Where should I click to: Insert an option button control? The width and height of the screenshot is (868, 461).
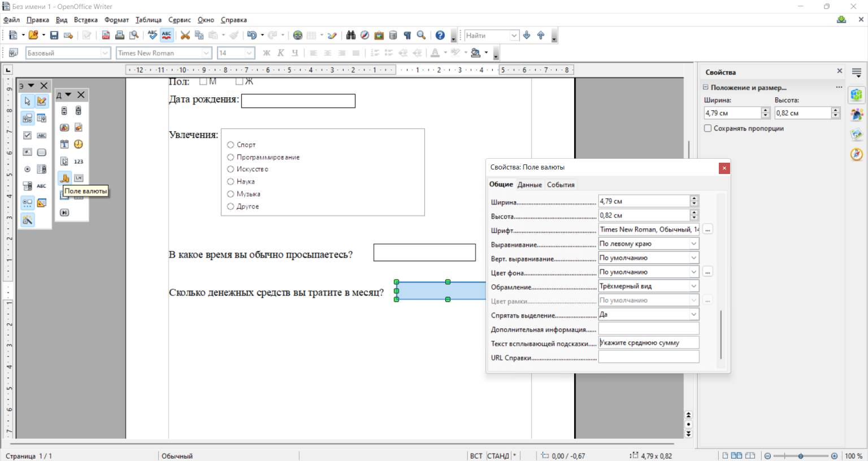pos(27,169)
